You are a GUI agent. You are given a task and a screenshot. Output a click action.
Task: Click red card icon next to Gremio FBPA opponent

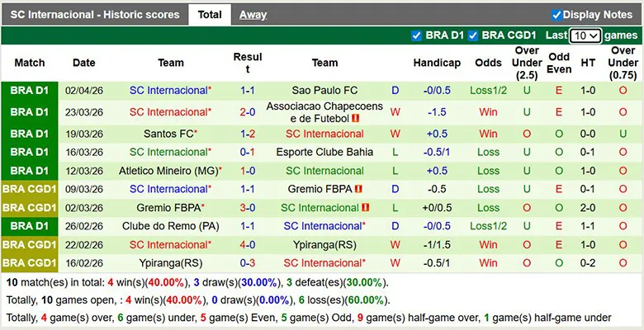[358, 189]
